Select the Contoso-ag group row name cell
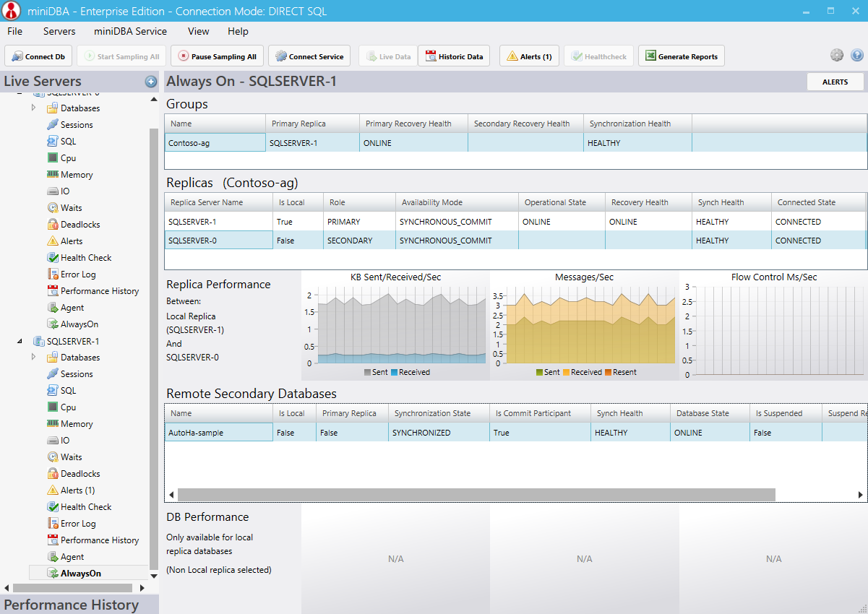Viewport: 868px width, 614px height. click(215, 143)
